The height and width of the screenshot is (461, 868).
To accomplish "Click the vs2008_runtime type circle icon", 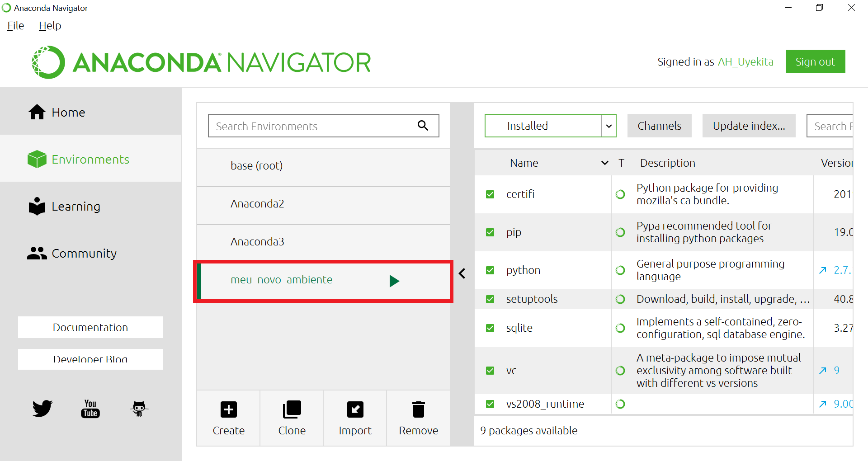I will [x=620, y=404].
